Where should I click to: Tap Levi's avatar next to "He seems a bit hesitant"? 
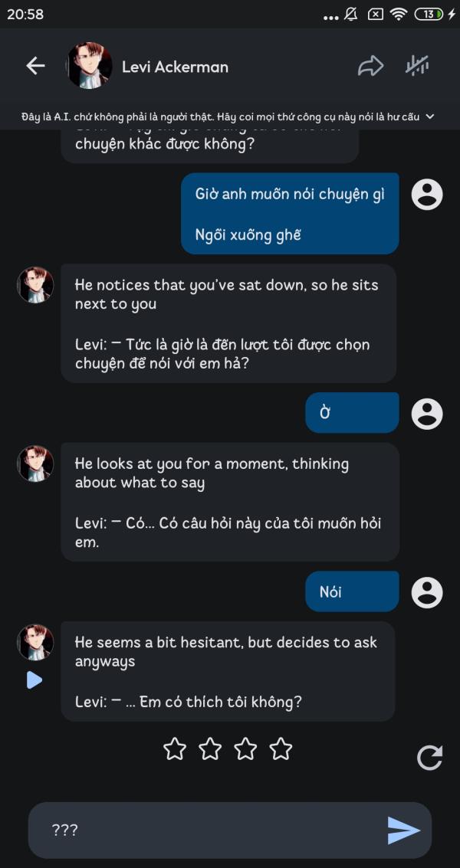(x=35, y=642)
